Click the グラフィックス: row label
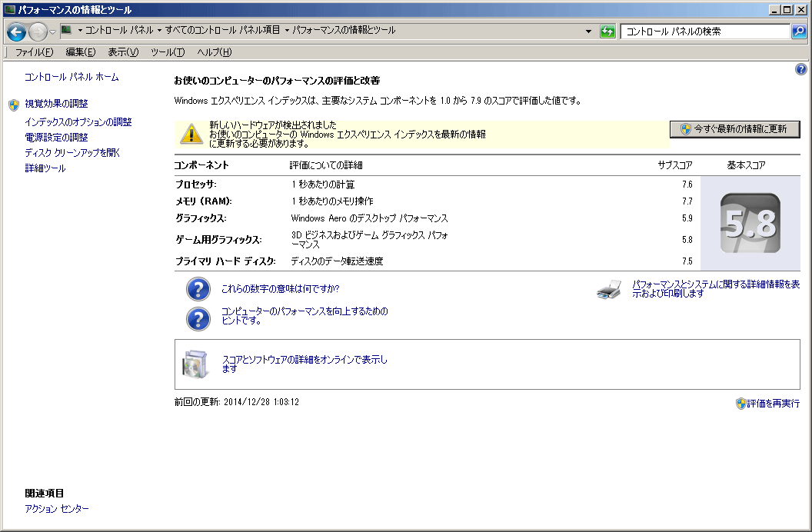Screen dimensions: 812x532 tap(201, 219)
